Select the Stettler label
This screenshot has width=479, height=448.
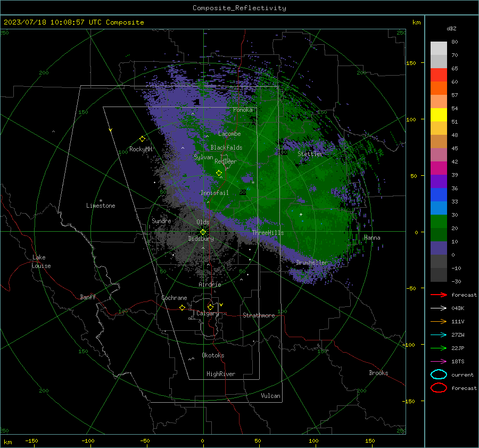310,154
